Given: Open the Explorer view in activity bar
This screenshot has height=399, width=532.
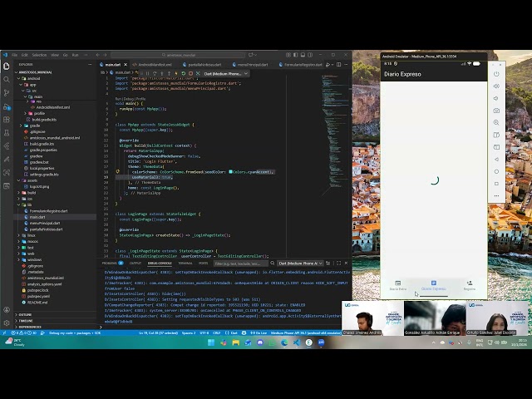Looking at the screenshot, I should pos(7,66).
